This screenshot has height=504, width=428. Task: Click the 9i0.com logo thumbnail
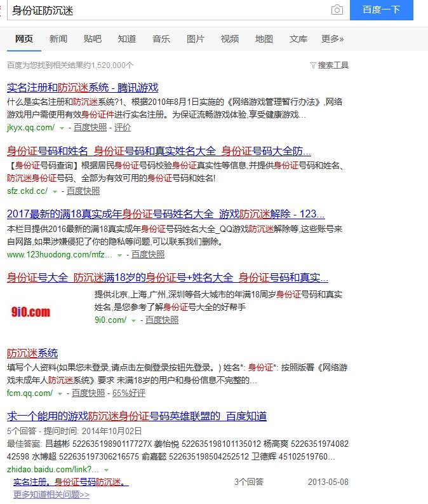(x=31, y=311)
